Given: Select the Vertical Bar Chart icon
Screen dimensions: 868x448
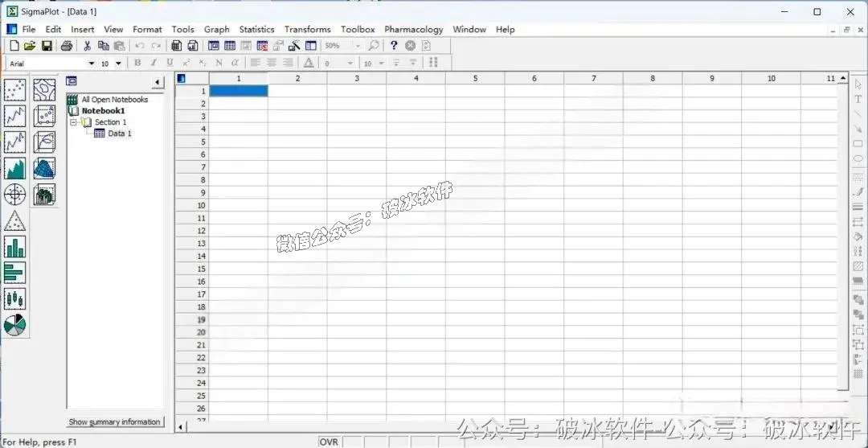Looking at the screenshot, I should click(x=15, y=246).
